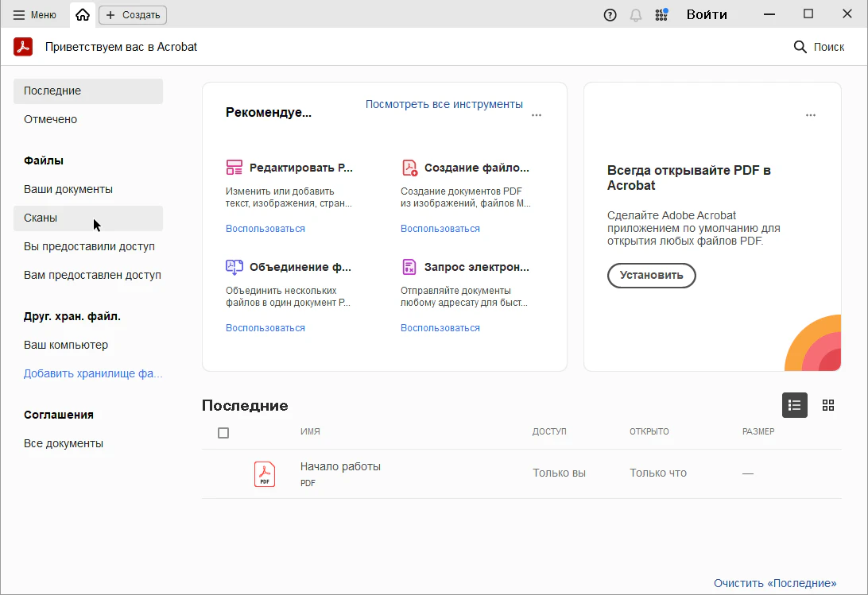Switch to grid view of recent files
The width and height of the screenshot is (868, 595).
coord(828,405)
